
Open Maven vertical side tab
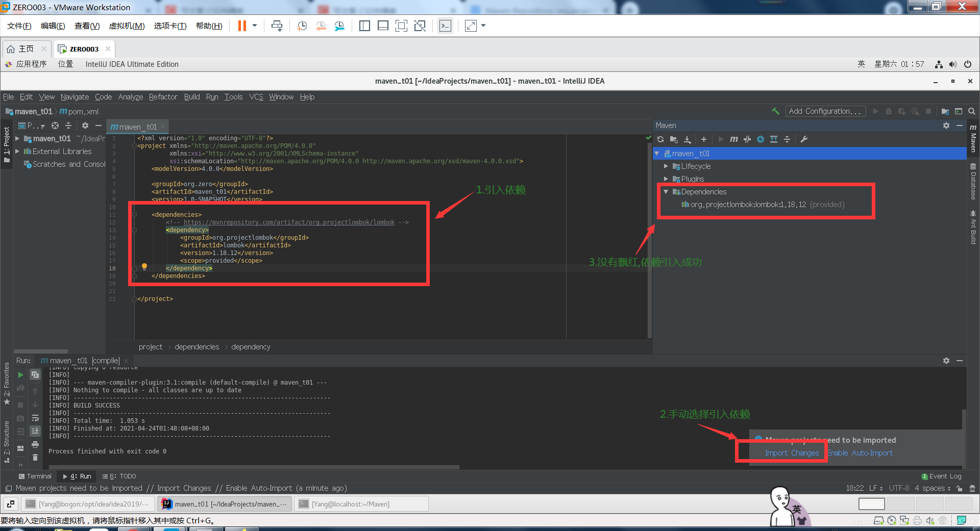click(973, 139)
